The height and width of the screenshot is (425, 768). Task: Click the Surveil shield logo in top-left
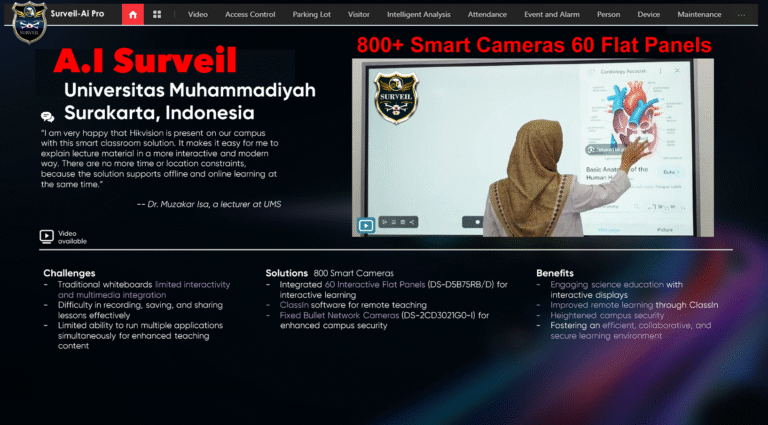coord(29,23)
